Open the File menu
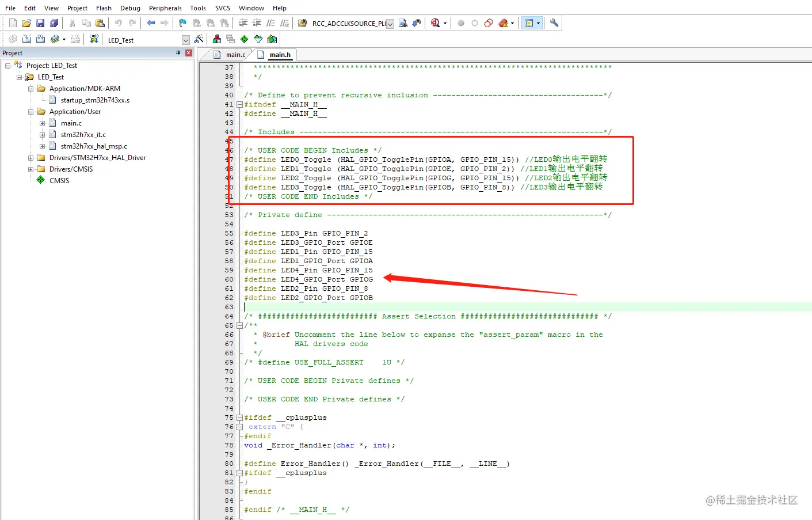Screen dimensions: 812x520 10,8
